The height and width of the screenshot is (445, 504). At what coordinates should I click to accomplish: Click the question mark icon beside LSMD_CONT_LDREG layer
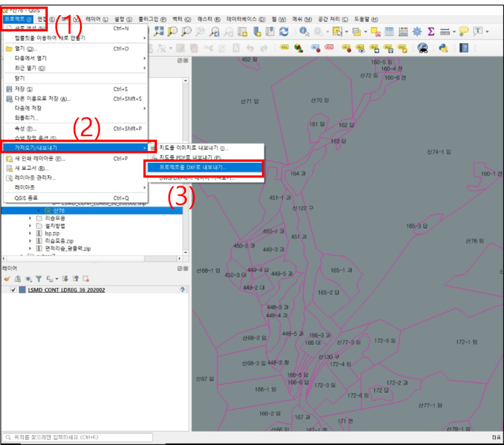(x=182, y=290)
